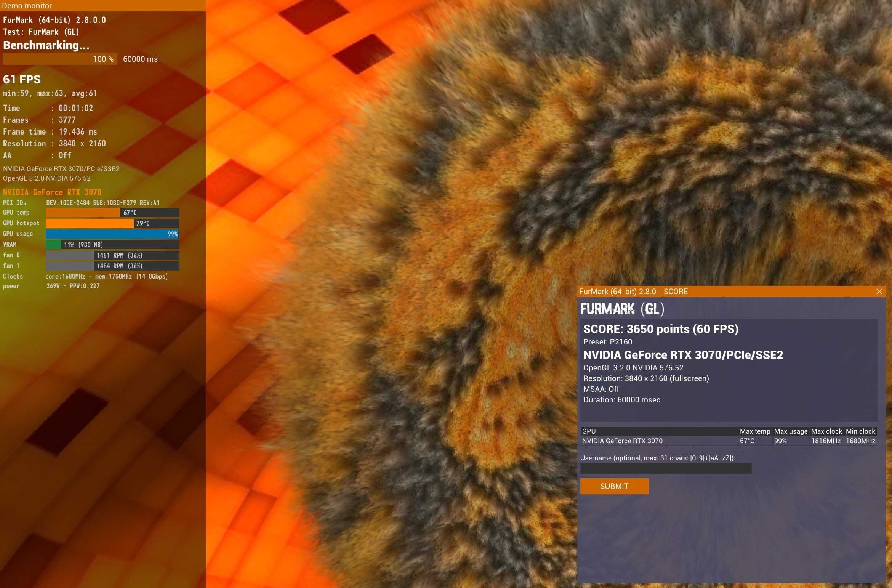
Task: Click the fan 0 bar showing 1481 RPM
Action: pos(112,255)
